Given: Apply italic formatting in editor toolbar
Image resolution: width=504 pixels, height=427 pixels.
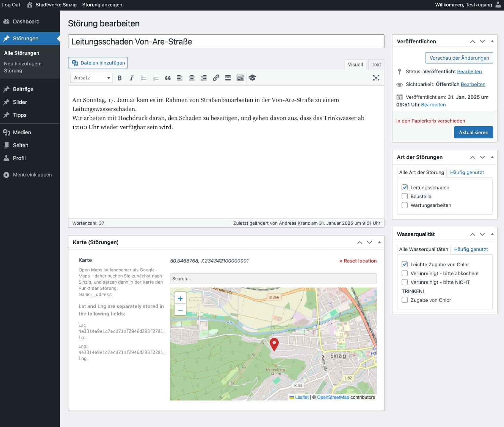Looking at the screenshot, I should [131, 78].
